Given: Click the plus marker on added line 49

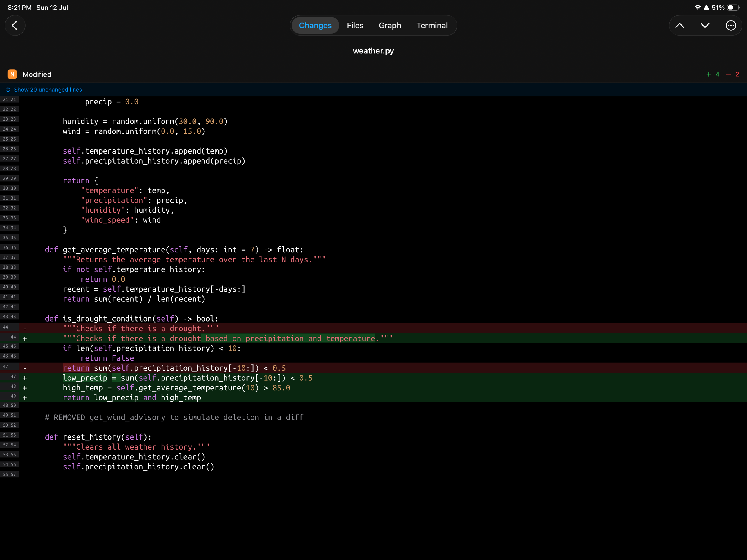Looking at the screenshot, I should 25,398.
